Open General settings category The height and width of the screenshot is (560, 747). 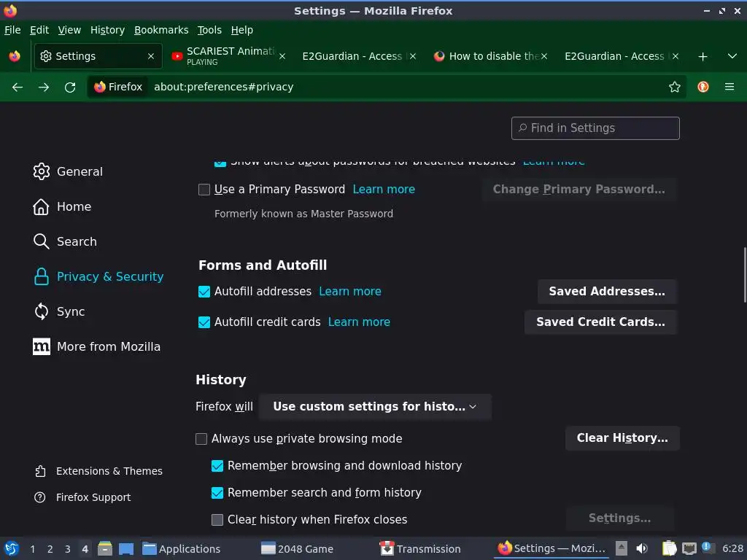point(68,171)
